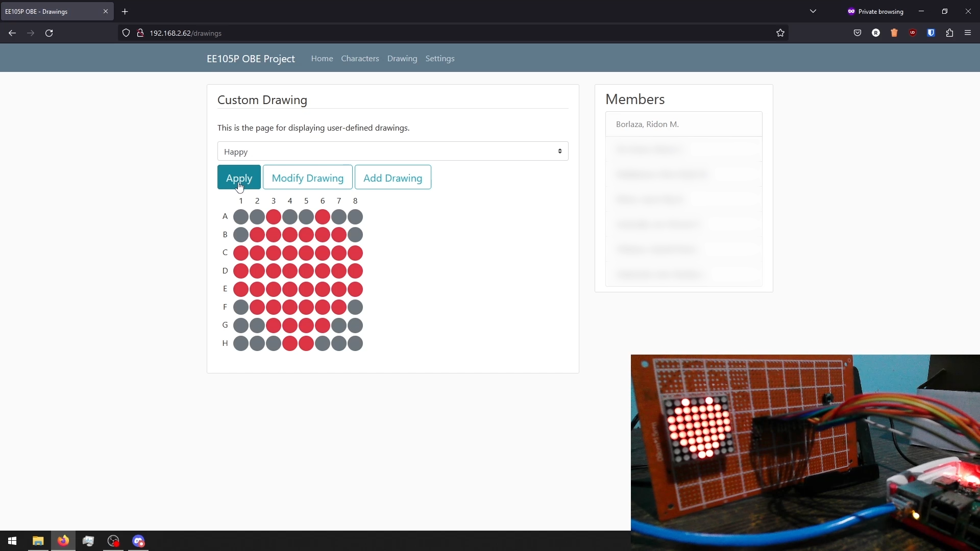Click the tracking protection shield icon

click(x=126, y=33)
